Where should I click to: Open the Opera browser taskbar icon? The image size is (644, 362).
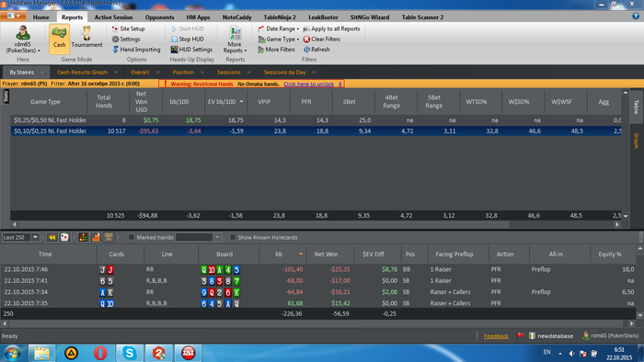100,353
